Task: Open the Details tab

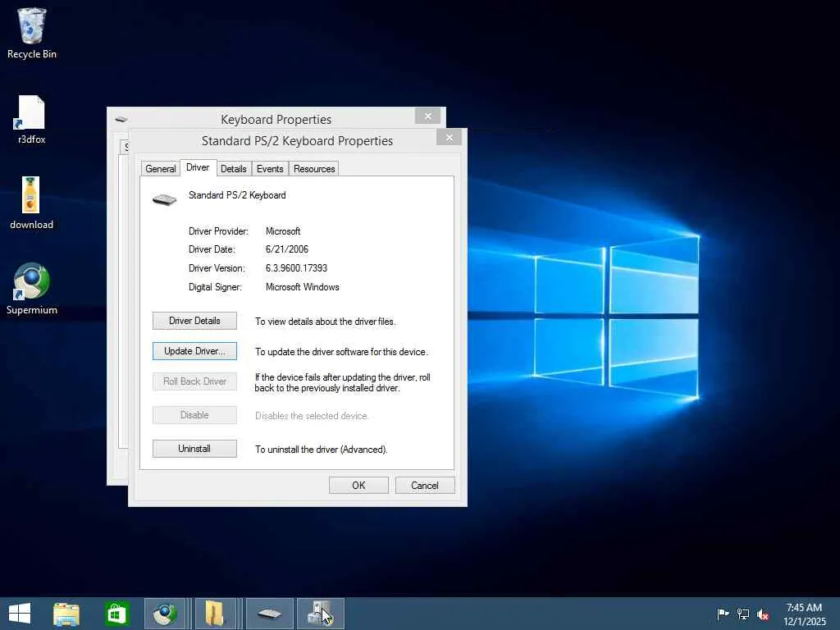Action: [234, 169]
